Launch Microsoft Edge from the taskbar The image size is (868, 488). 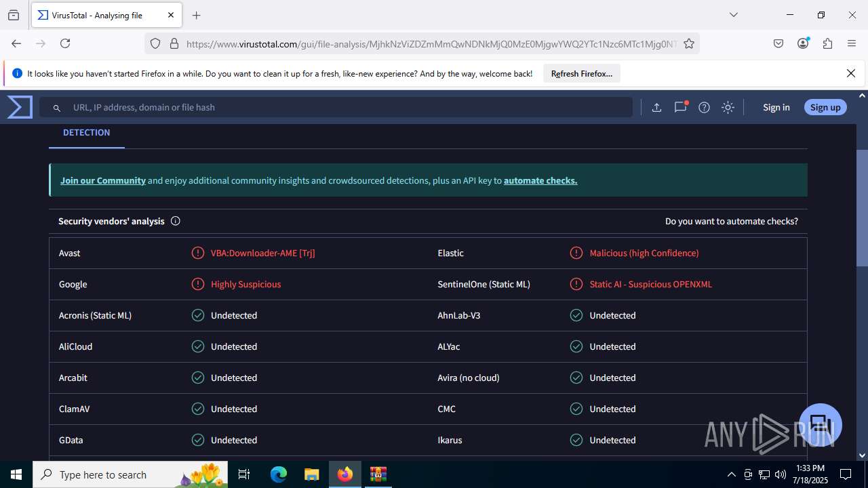coord(279,474)
